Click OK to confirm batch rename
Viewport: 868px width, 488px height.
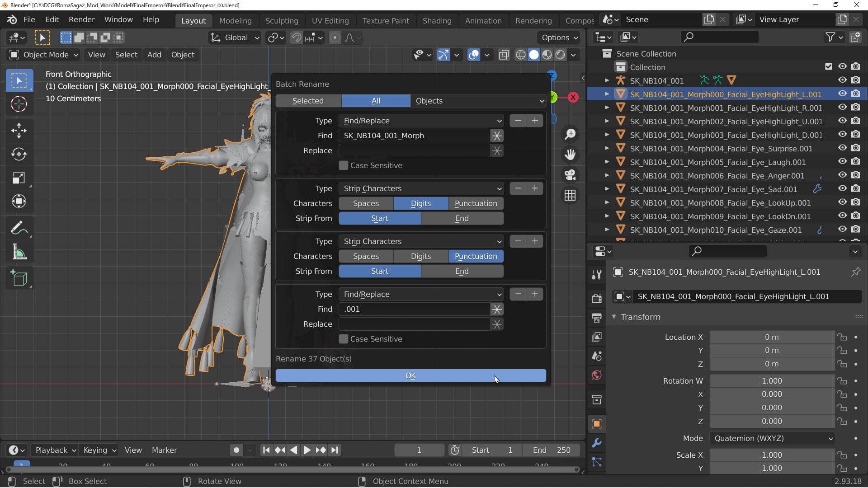click(410, 375)
